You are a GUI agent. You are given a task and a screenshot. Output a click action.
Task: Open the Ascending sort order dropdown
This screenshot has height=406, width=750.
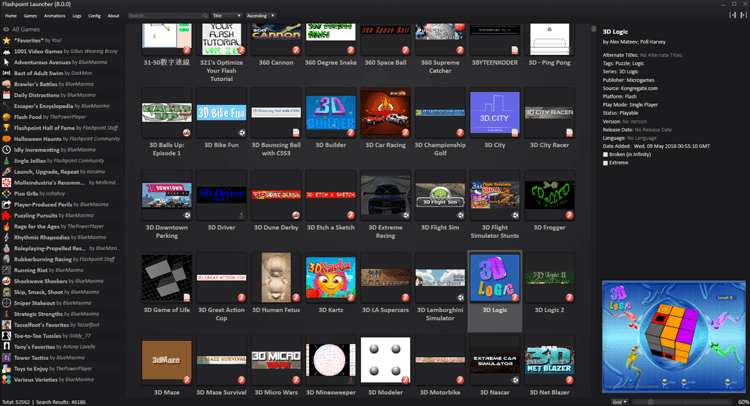click(x=260, y=16)
